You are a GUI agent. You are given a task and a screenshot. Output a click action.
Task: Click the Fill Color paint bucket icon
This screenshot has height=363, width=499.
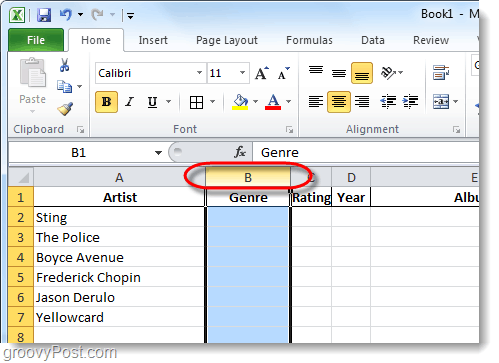(240, 102)
